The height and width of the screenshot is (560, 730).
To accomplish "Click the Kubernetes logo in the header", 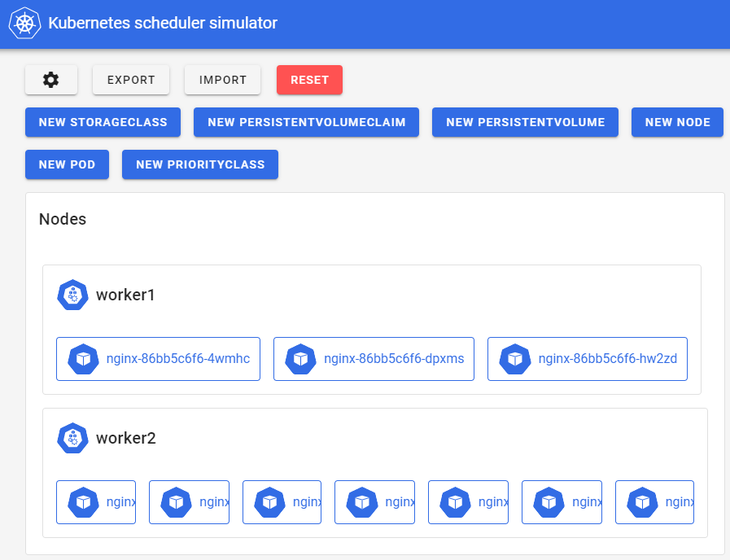I will 25,23.
